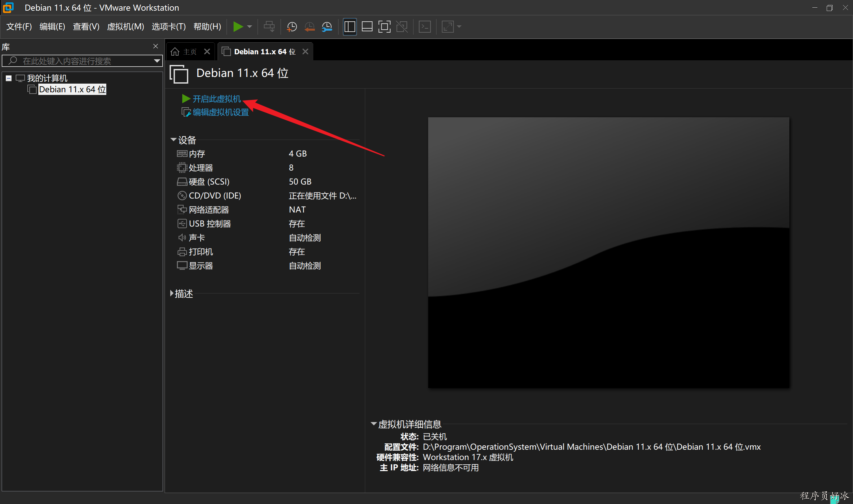The height and width of the screenshot is (504, 853).
Task: Select 我的计算机 in the library tree
Action: click(47, 79)
